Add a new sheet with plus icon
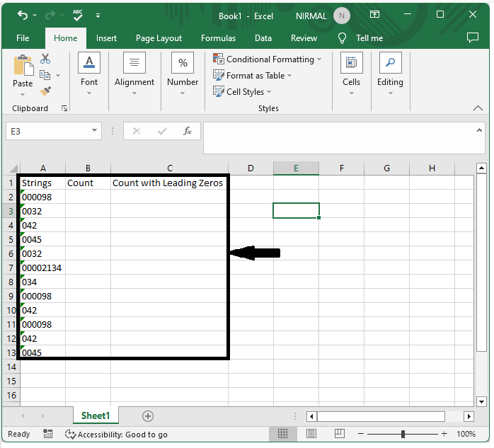This screenshot has height=448, width=494. [x=148, y=416]
